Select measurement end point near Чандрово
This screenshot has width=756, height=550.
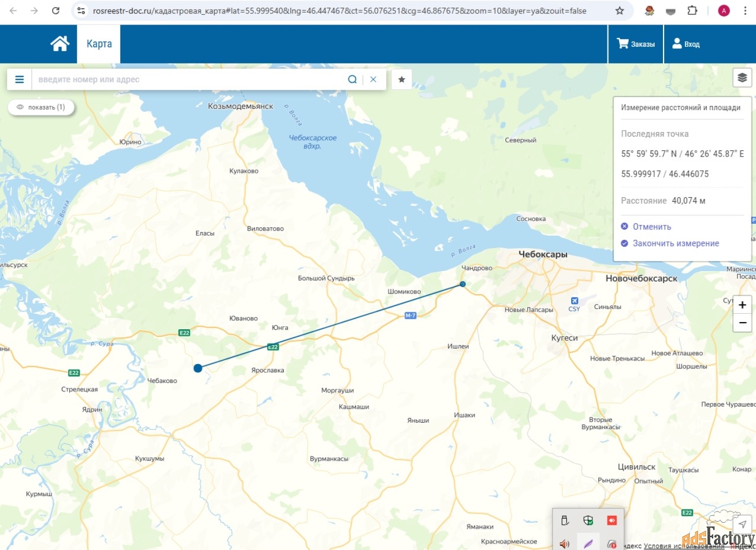pyautogui.click(x=463, y=284)
